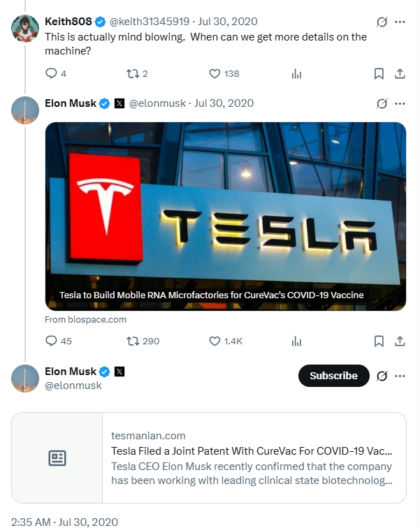The image size is (420, 528).
Task: Bookmark Elon Musk's Tesla article tweet
Action: 379,341
